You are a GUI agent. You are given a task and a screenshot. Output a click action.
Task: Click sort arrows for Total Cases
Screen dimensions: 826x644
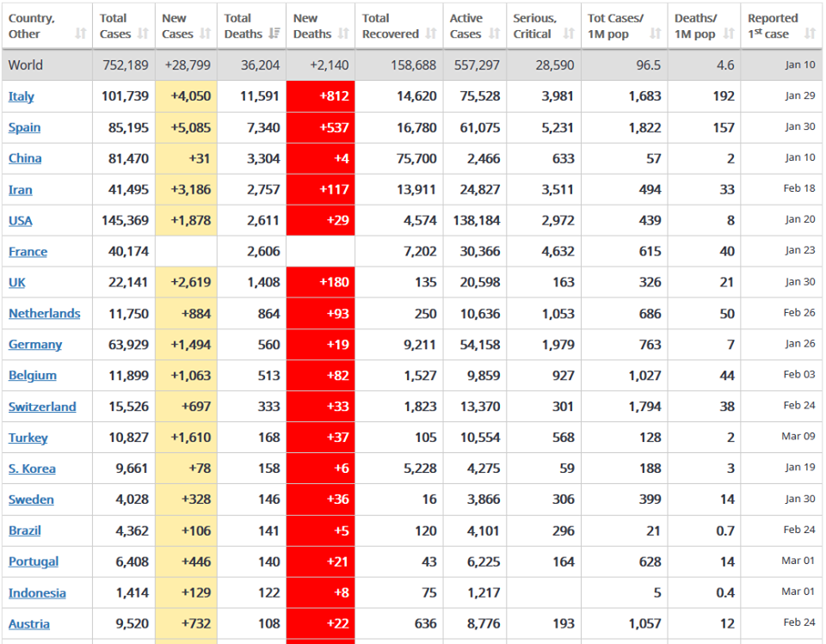pyautogui.click(x=143, y=34)
